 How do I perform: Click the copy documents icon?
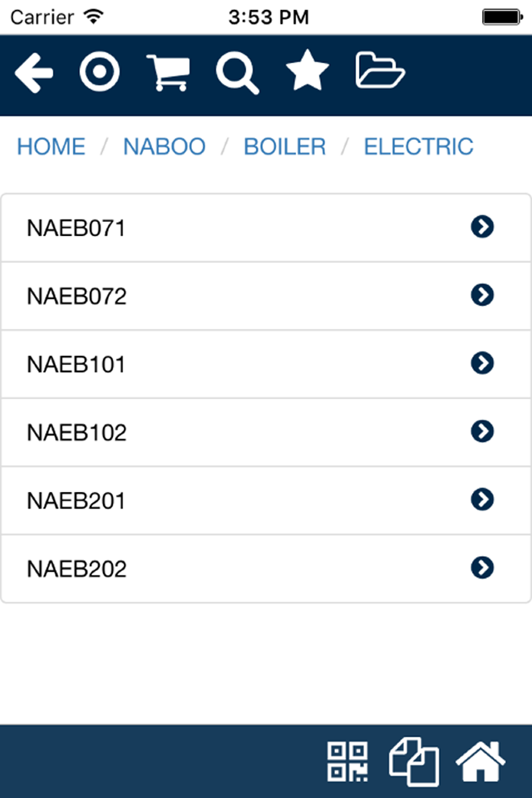[414, 761]
